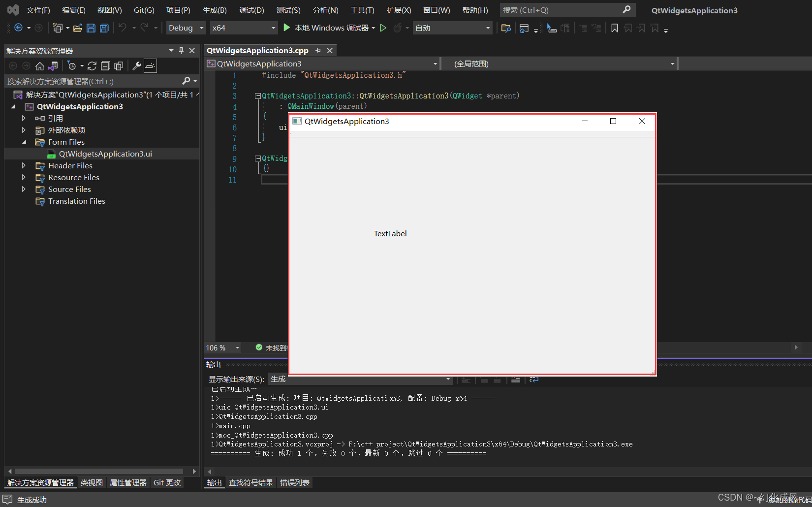Open properties via the wrench icon
The width and height of the screenshot is (812, 507).
click(137, 66)
